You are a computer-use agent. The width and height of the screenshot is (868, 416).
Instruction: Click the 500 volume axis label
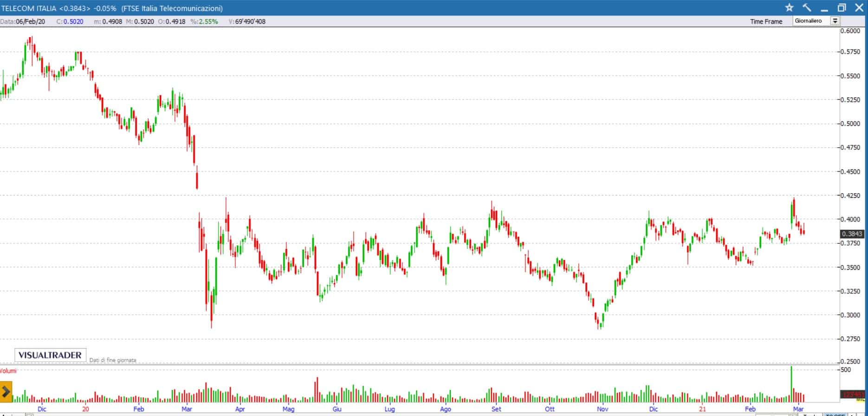pos(846,370)
